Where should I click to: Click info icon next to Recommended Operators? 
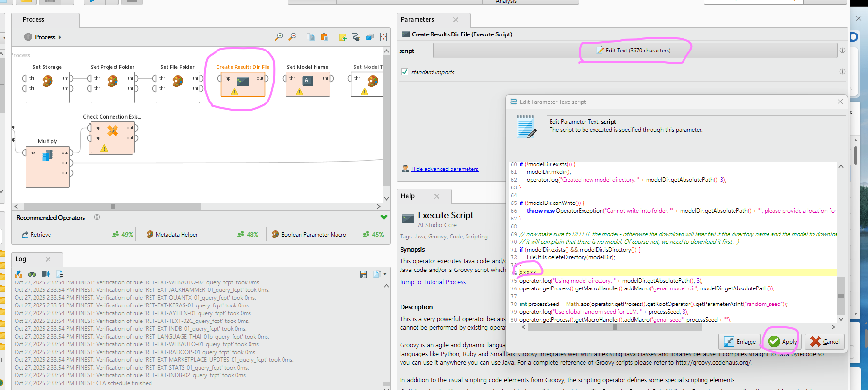(x=97, y=217)
